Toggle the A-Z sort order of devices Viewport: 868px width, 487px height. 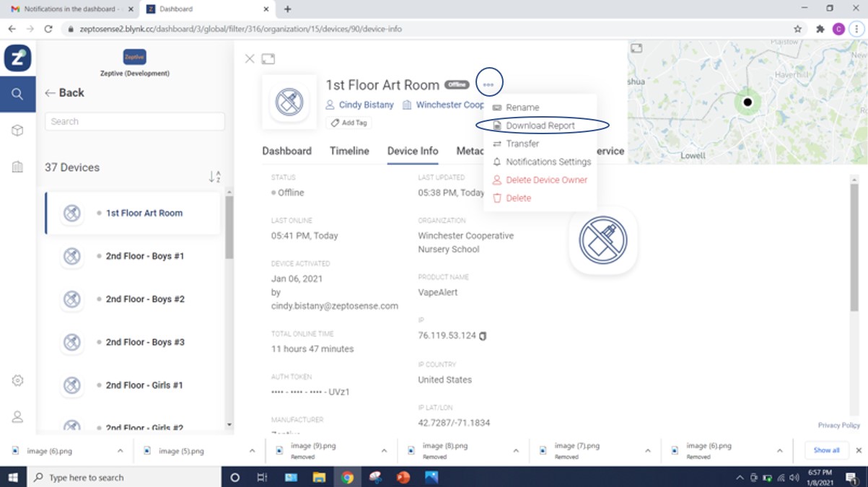pos(214,177)
